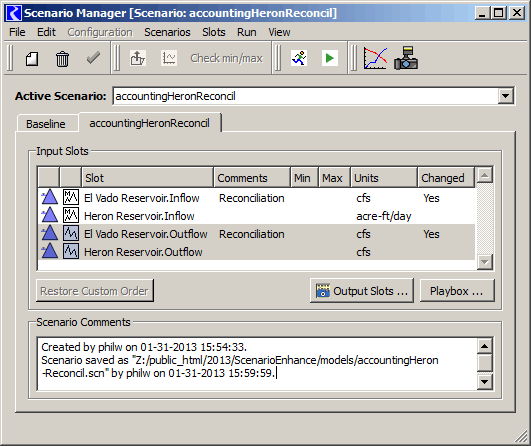531x446 pixels.
Task: Click the export upload arrow toolbar icon
Action: point(138,58)
